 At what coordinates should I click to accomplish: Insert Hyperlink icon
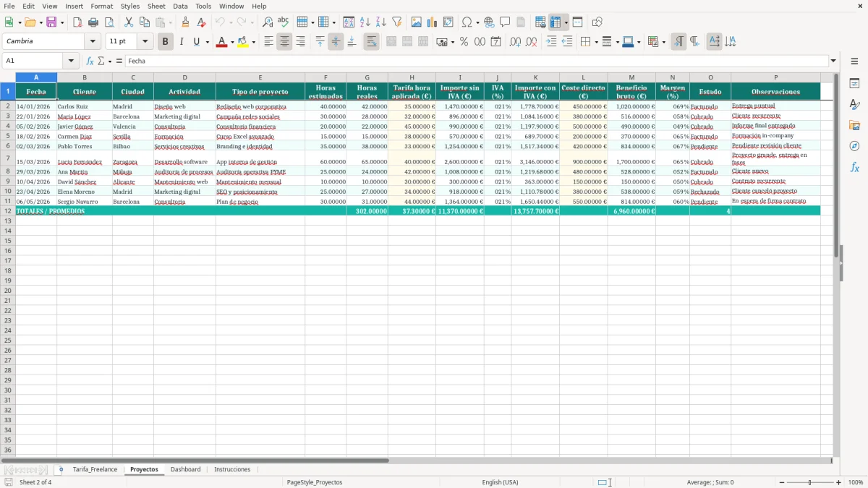tap(489, 22)
